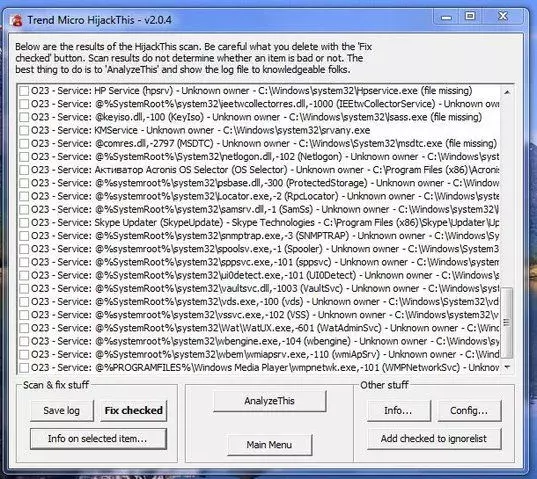Image resolution: width=537 pixels, height=479 pixels.
Task: Tick the UI0Detect service checkbox
Action: pos(24,276)
